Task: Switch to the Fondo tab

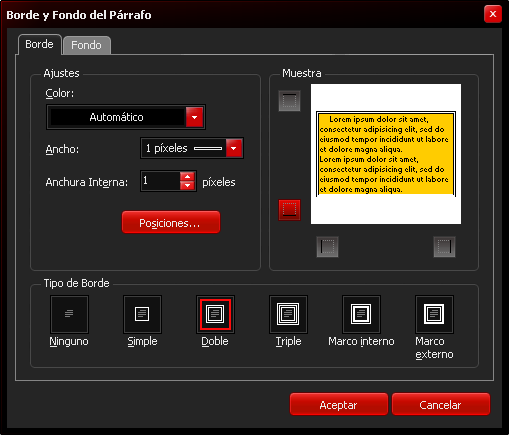Action: tap(86, 45)
